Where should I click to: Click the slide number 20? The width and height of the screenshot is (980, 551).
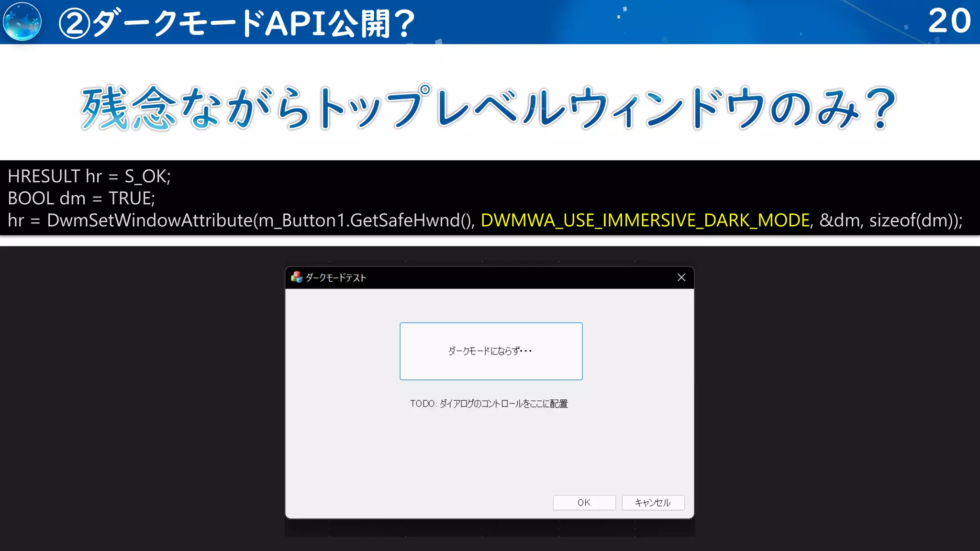point(949,21)
